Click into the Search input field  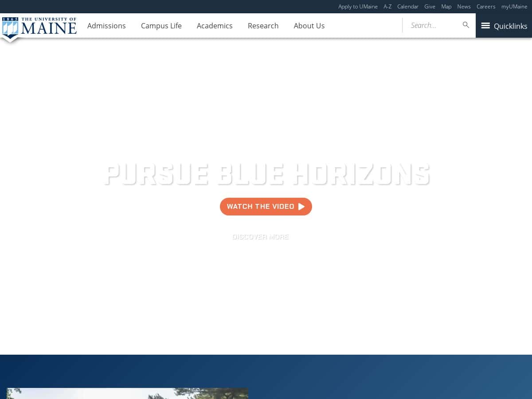coord(432,25)
